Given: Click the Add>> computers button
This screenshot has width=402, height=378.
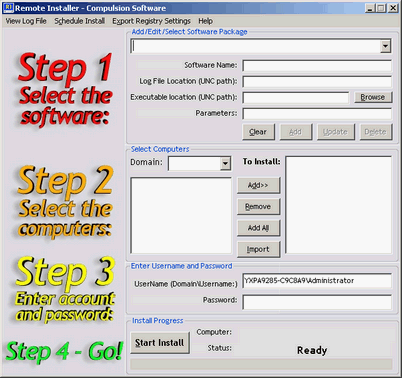Looking at the screenshot, I should pyautogui.click(x=258, y=185).
